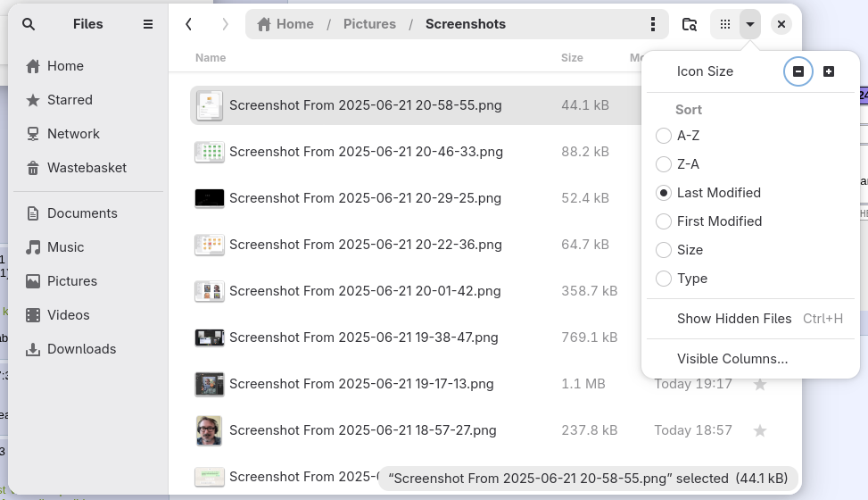Open the Files hamburger menu

click(148, 24)
